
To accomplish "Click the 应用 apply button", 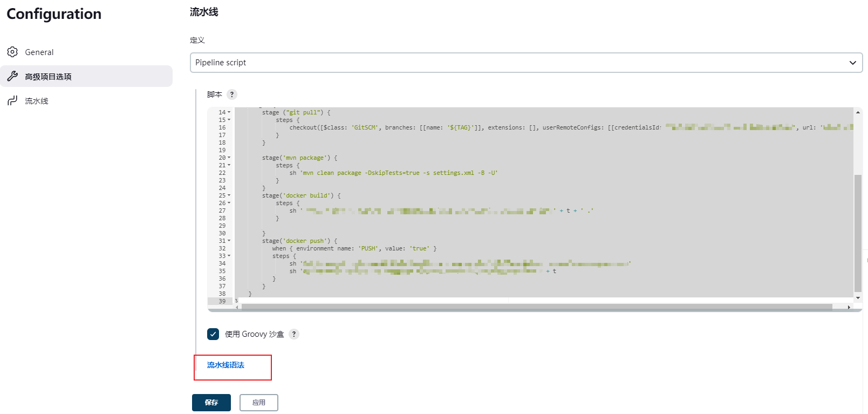I will pyautogui.click(x=259, y=403).
